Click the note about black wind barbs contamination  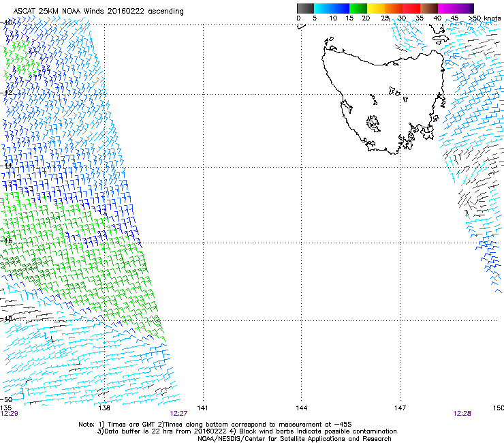313,431
